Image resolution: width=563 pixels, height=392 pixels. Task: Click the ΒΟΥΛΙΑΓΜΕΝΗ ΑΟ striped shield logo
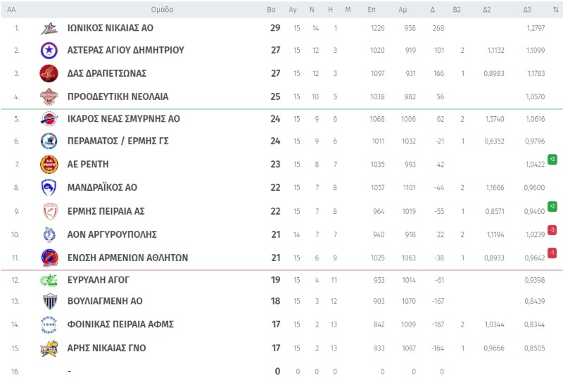pos(49,301)
